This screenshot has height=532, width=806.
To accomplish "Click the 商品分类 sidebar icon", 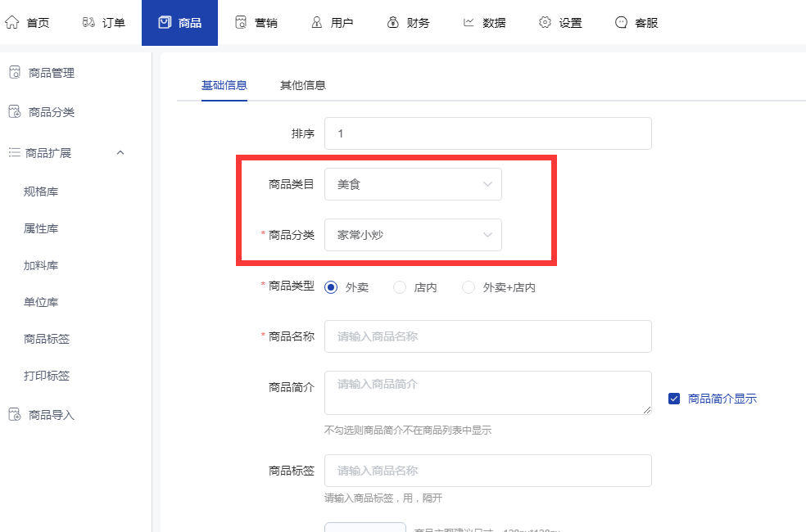I will [15, 111].
